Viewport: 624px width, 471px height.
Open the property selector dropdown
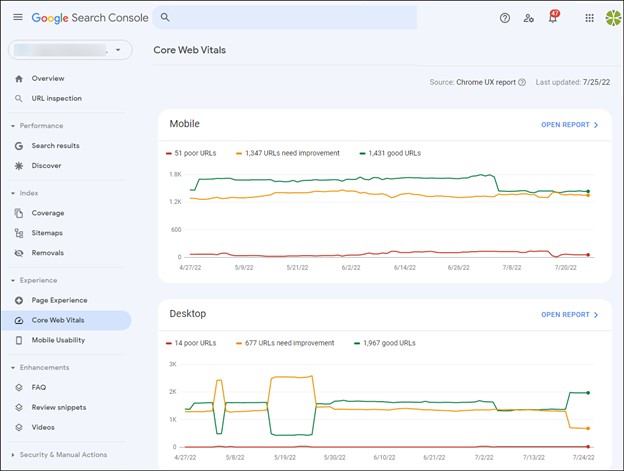pyautogui.click(x=70, y=50)
